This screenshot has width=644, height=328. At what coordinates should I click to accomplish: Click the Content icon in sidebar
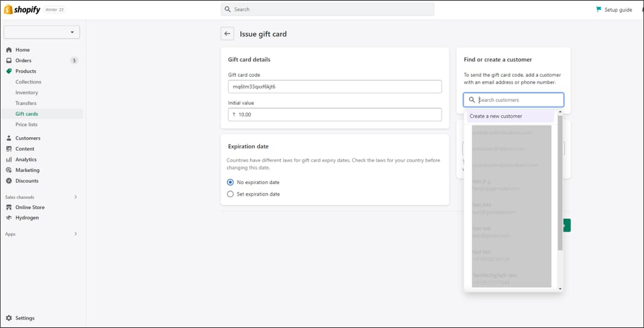click(9, 149)
